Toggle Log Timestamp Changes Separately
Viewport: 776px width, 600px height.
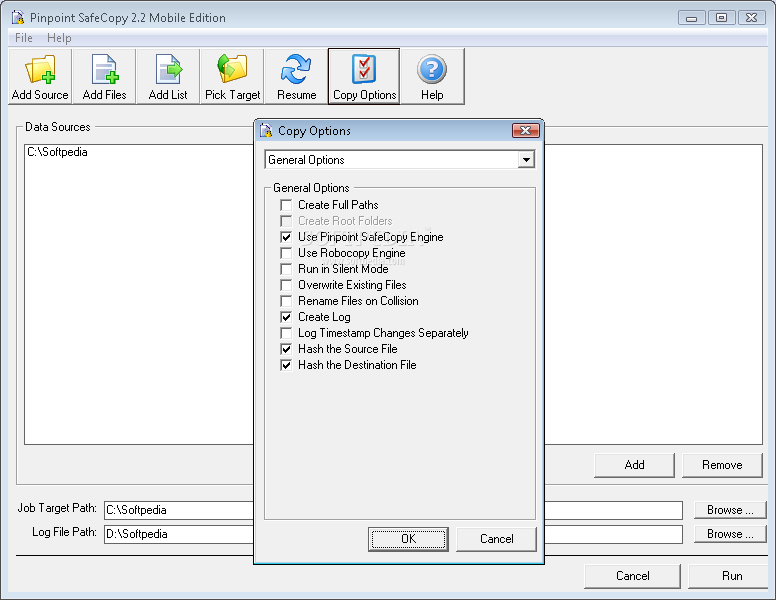coord(286,333)
